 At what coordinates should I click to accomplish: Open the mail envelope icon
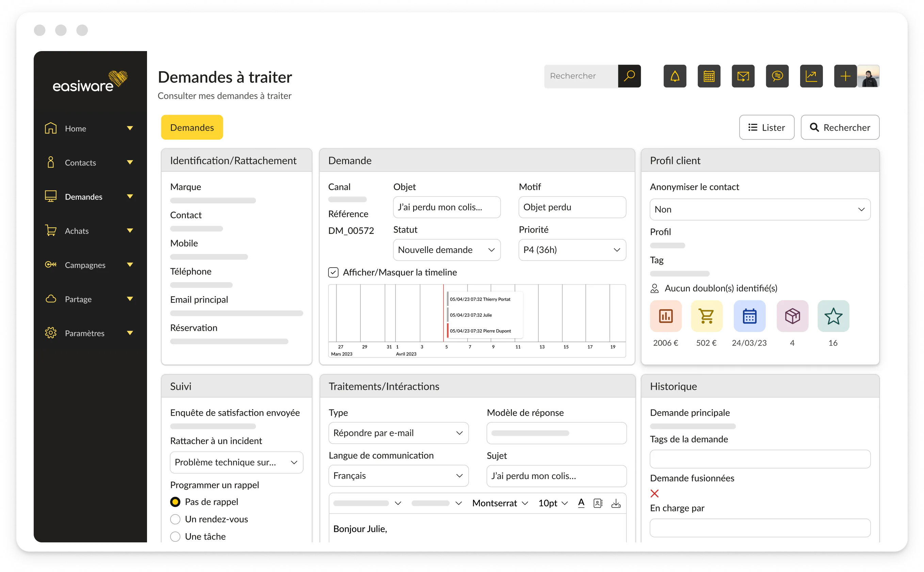click(743, 76)
